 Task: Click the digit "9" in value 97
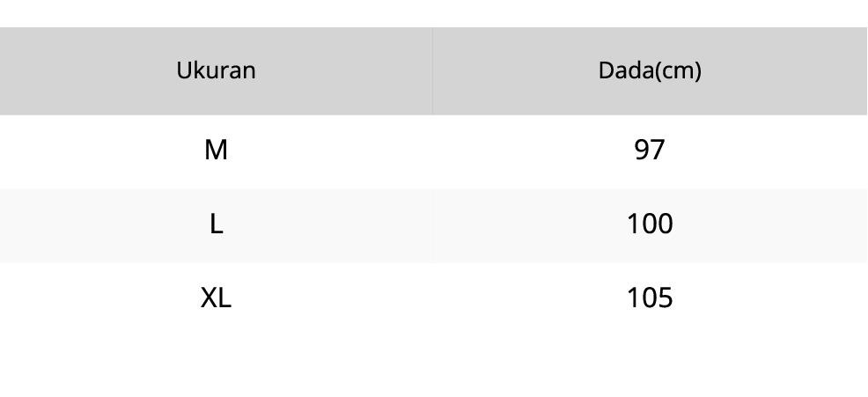[x=642, y=151]
